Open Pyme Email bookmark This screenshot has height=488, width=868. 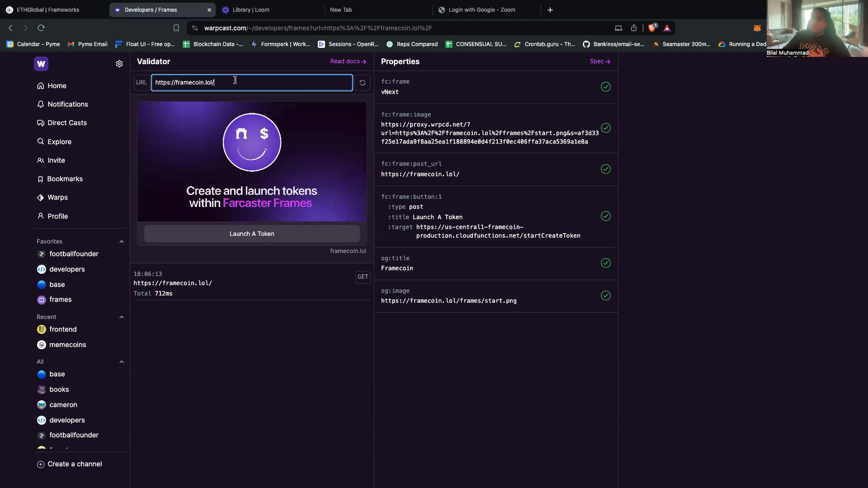(x=88, y=44)
